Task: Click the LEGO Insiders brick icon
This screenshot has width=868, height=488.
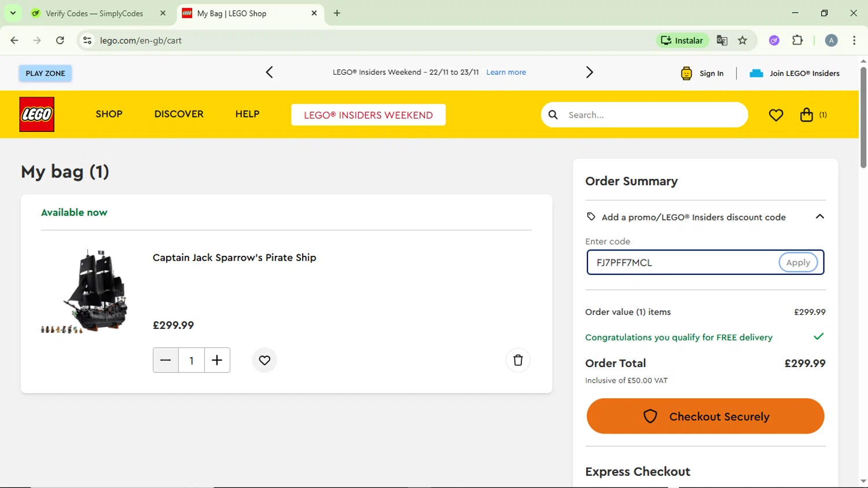Action: (x=756, y=73)
